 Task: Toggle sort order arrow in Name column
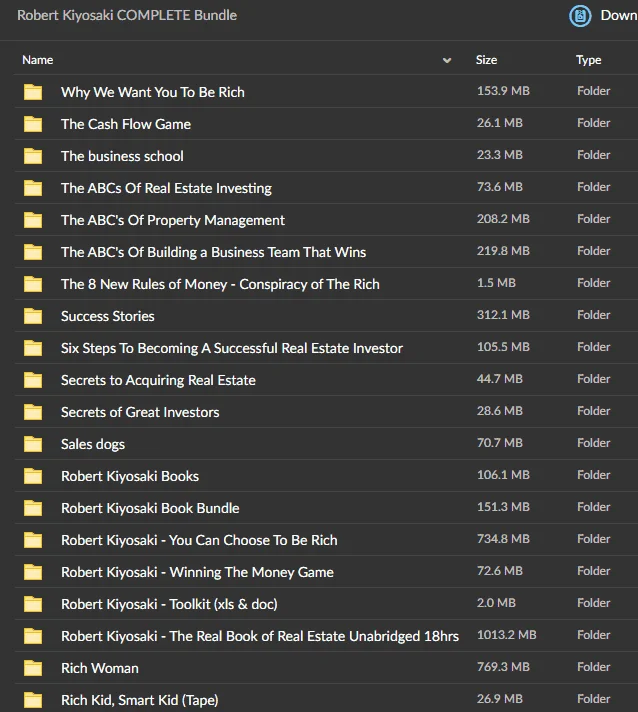coord(447,60)
